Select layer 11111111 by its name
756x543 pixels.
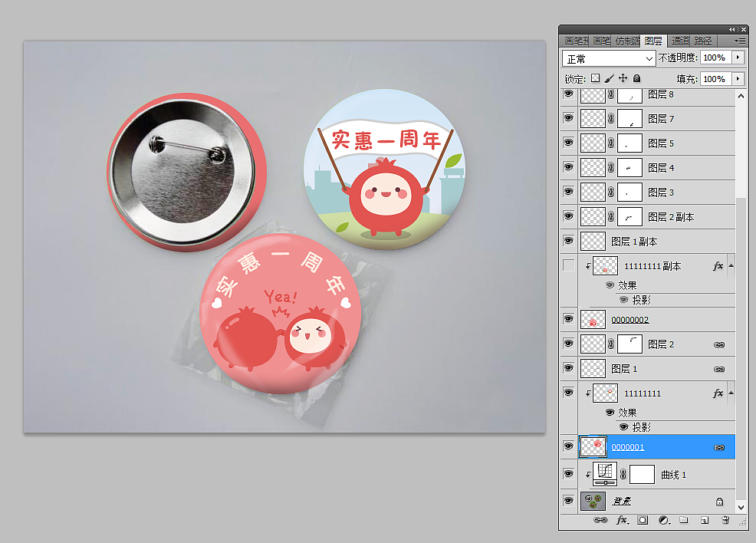coord(643,393)
